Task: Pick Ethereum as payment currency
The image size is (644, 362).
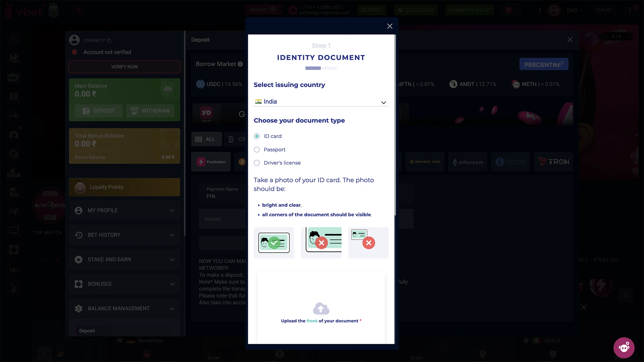Action: [468, 162]
